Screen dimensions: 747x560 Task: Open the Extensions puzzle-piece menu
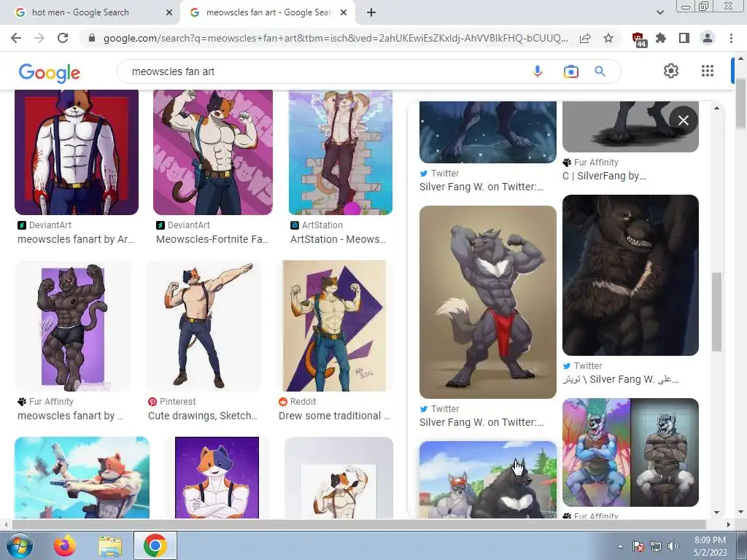coord(661,38)
